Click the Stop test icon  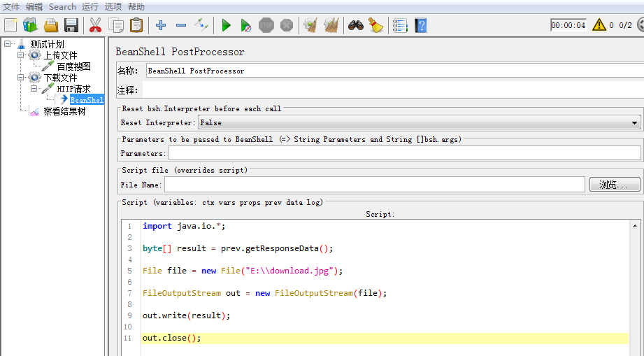tap(266, 25)
